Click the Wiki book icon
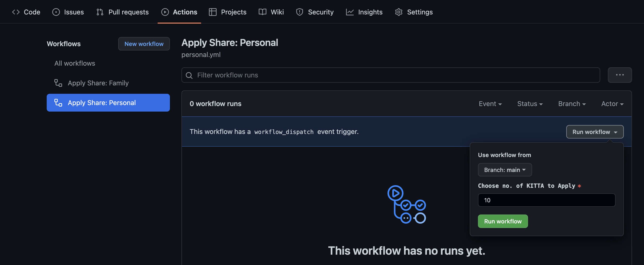Screen dimensions: 644x265 point(262,12)
